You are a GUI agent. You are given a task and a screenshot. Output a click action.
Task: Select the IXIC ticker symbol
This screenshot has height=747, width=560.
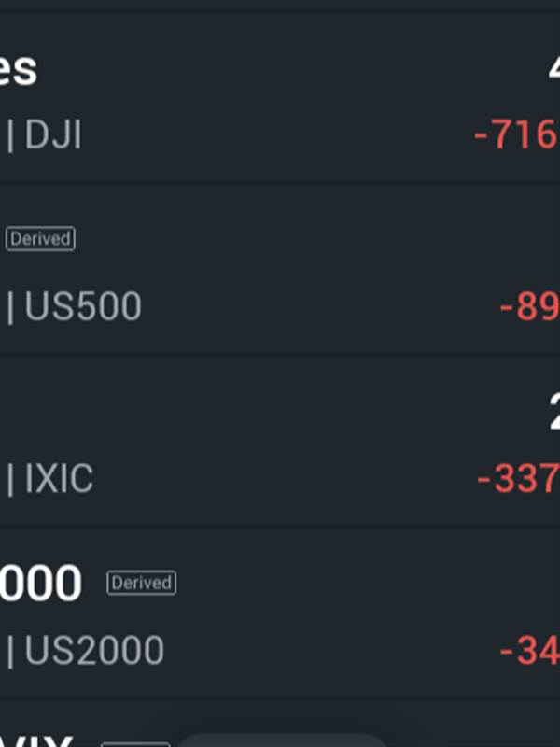(x=59, y=479)
